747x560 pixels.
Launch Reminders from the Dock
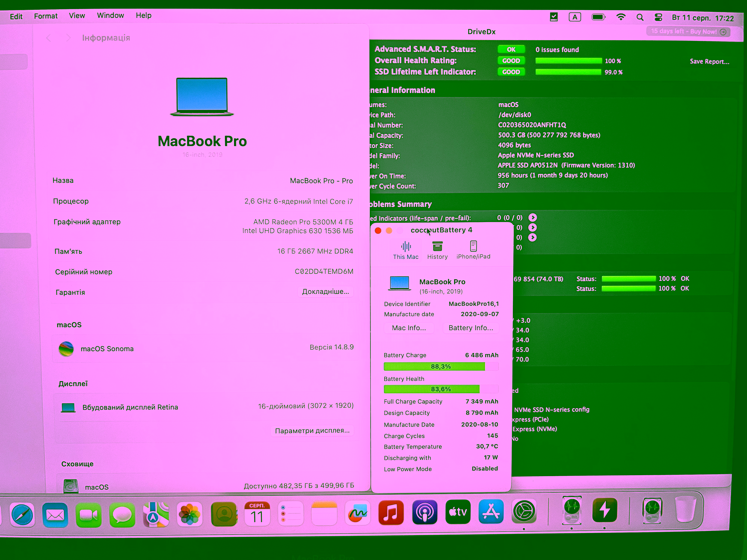290,513
